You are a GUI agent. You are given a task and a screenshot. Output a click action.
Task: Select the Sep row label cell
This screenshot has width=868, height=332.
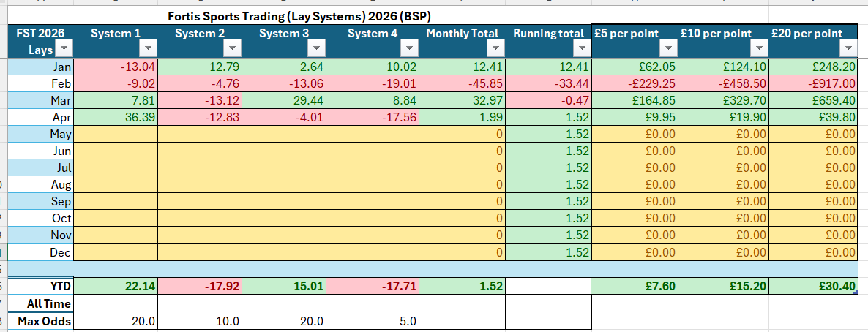click(x=41, y=201)
